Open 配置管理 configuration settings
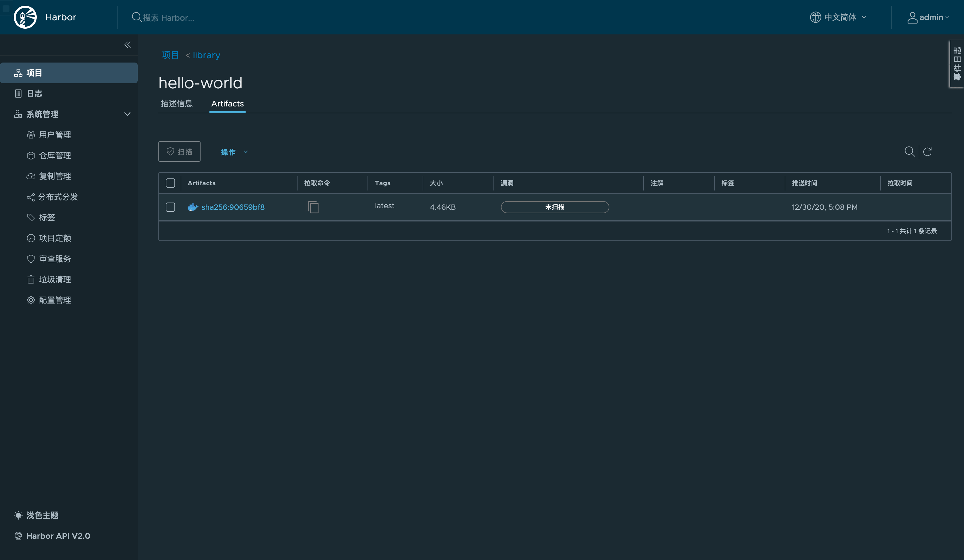This screenshot has width=964, height=560. [x=55, y=300]
